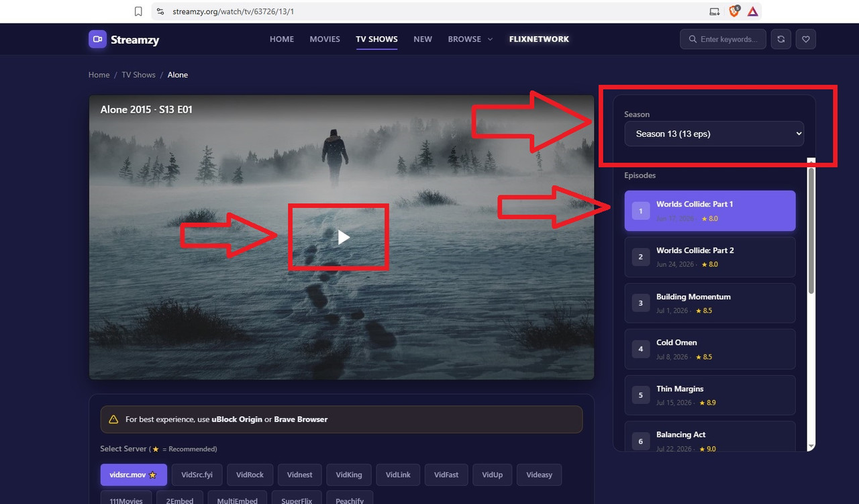
Task: Go to the HOME nav item
Action: pyautogui.click(x=282, y=39)
